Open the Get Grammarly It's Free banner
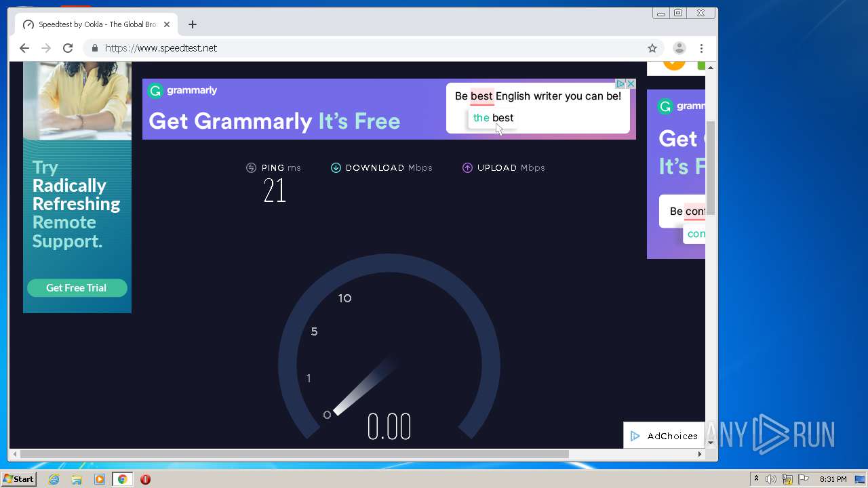 pos(389,109)
